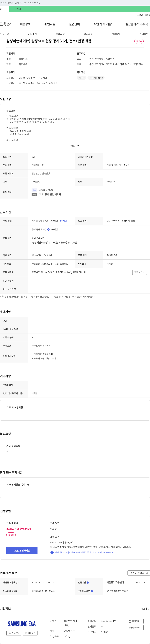Click 필수 badge for 자동차운전면허
Screen dimensions: 150x644
[x=34, y=190]
